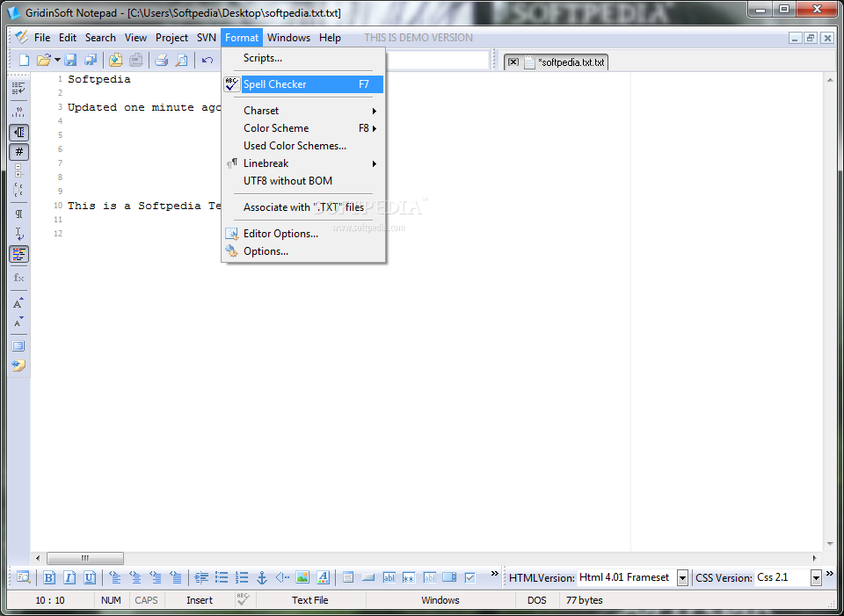Screen dimensions: 844x616
Task: Toggle syntax highlighting colored lines button
Action: tap(18, 254)
